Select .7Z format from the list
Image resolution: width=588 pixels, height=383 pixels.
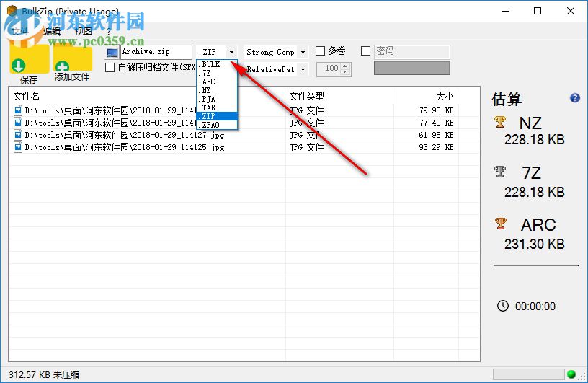point(217,74)
